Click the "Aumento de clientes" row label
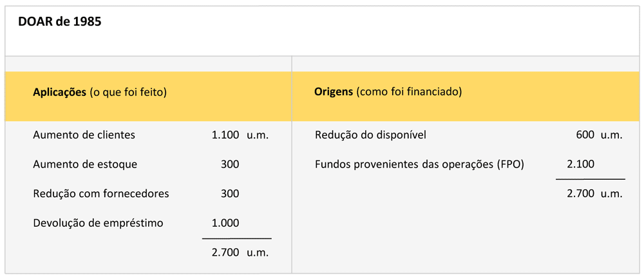Image resolution: width=644 pixels, height=277 pixels. coord(84,135)
